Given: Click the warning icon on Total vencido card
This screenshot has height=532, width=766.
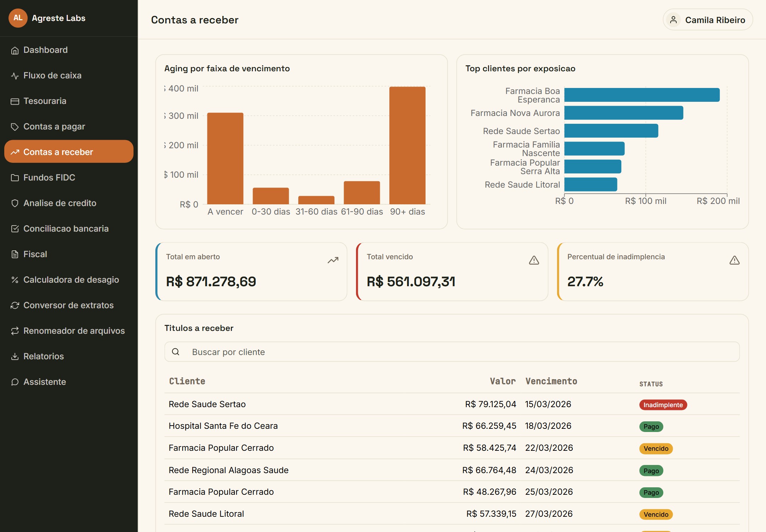Looking at the screenshot, I should pyautogui.click(x=534, y=260).
